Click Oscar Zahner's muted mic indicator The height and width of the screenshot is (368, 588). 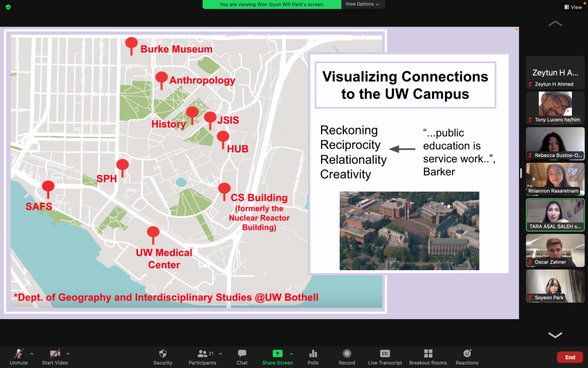(530, 262)
